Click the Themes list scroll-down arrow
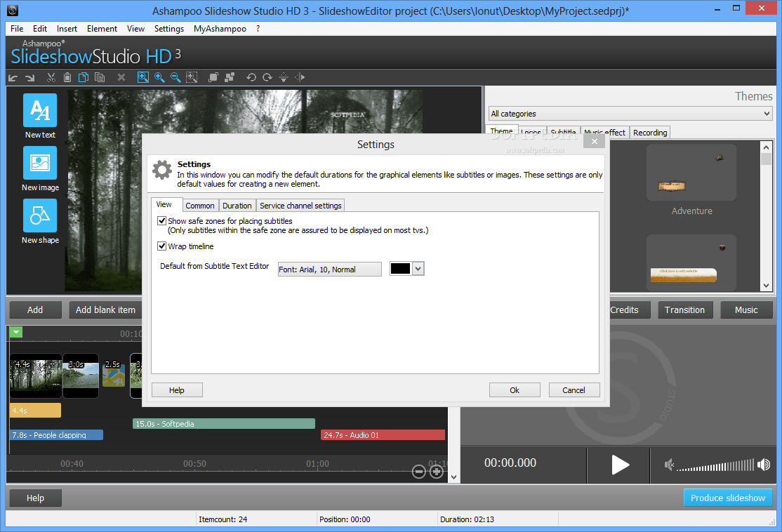This screenshot has width=782, height=532. click(x=766, y=286)
